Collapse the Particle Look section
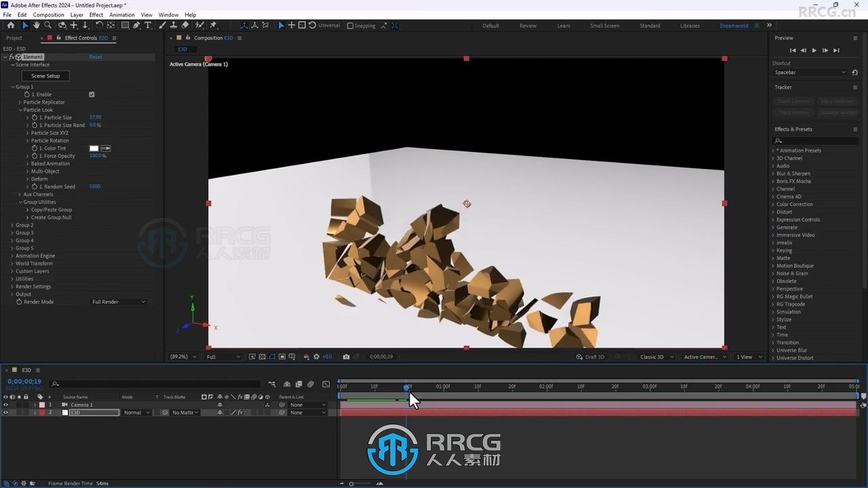 (20, 110)
